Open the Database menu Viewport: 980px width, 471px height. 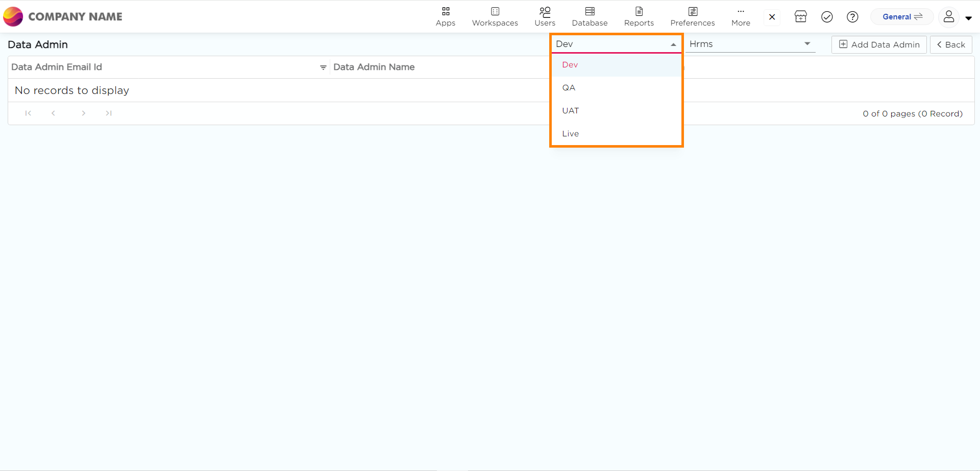(x=590, y=16)
